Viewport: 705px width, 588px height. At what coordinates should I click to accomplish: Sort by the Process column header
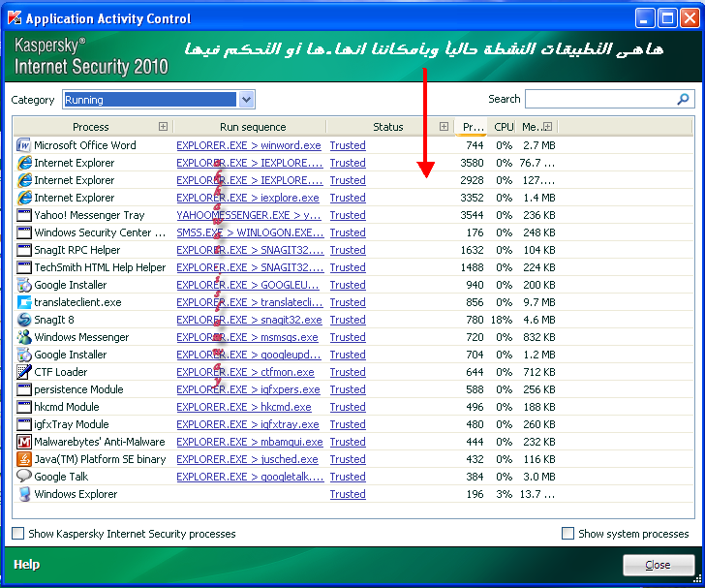point(90,127)
